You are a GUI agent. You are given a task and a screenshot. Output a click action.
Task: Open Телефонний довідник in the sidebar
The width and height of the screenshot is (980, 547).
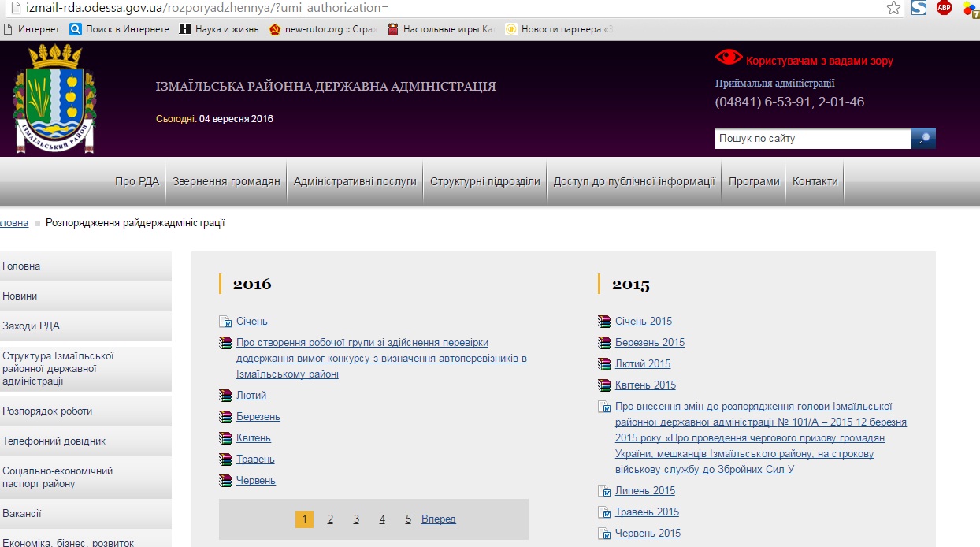(54, 441)
